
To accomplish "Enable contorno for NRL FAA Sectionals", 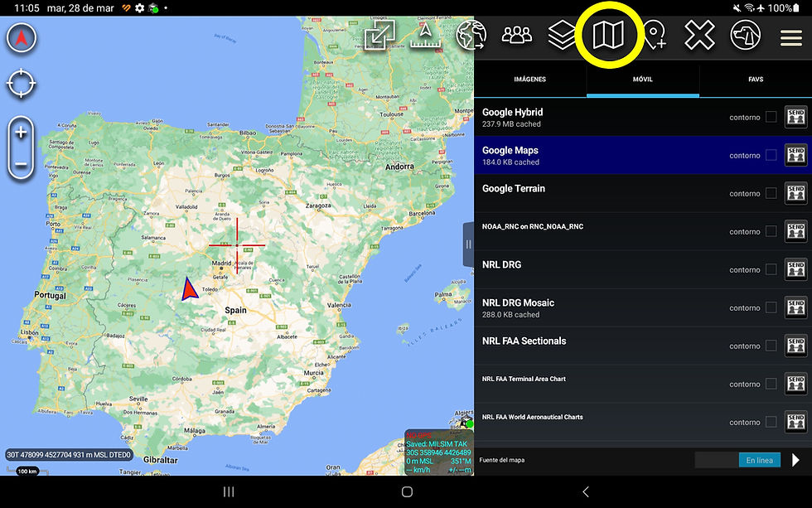I will tap(771, 346).
